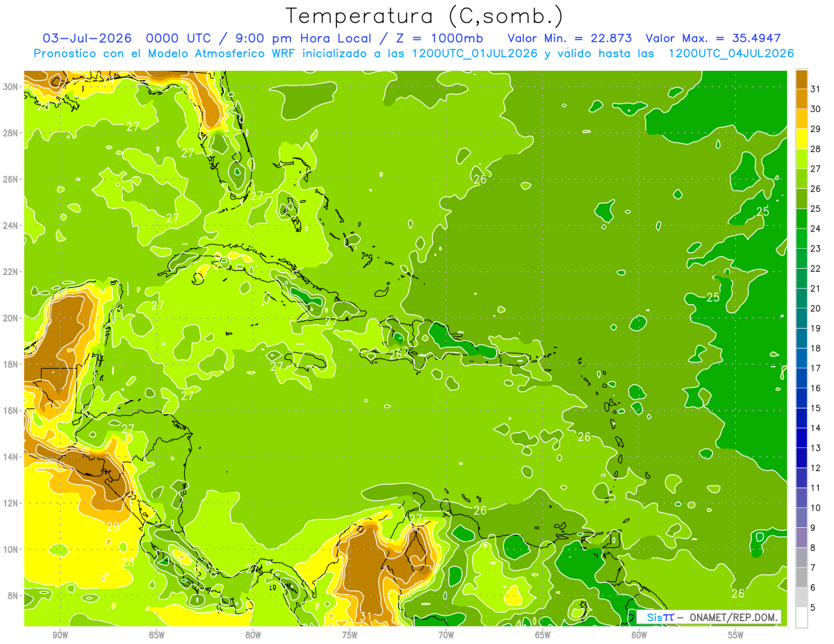Click the 'Valor Min. = 22.873' readout

pyautogui.click(x=570, y=38)
